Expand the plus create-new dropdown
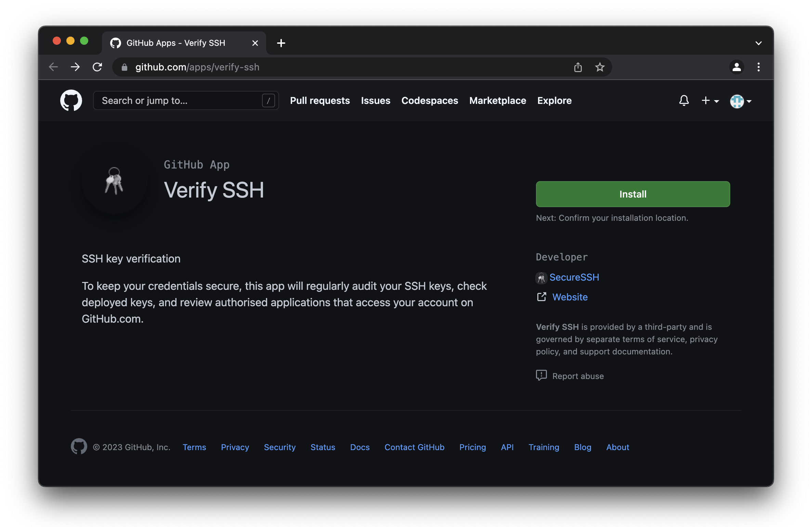Image resolution: width=812 pixels, height=527 pixels. click(x=710, y=100)
